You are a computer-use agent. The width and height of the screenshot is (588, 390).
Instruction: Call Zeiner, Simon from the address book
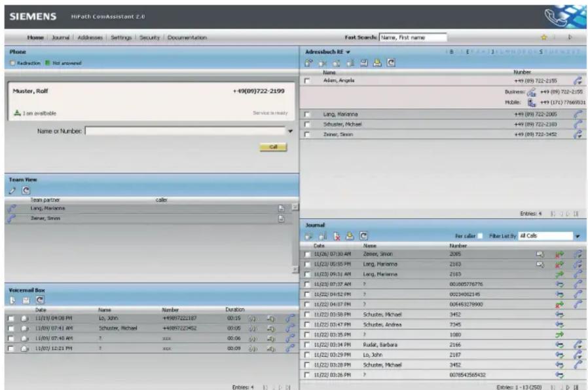[x=578, y=134]
